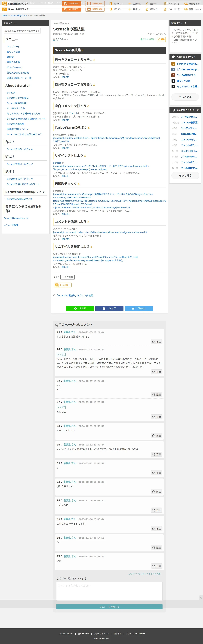Screen dimensions: 203x644
Task: Click the magnifier icon before wiki内検索 link
Action: (x=54, y=295)
